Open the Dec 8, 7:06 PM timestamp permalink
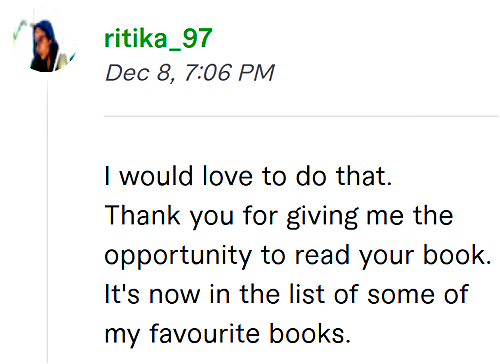 [190, 73]
